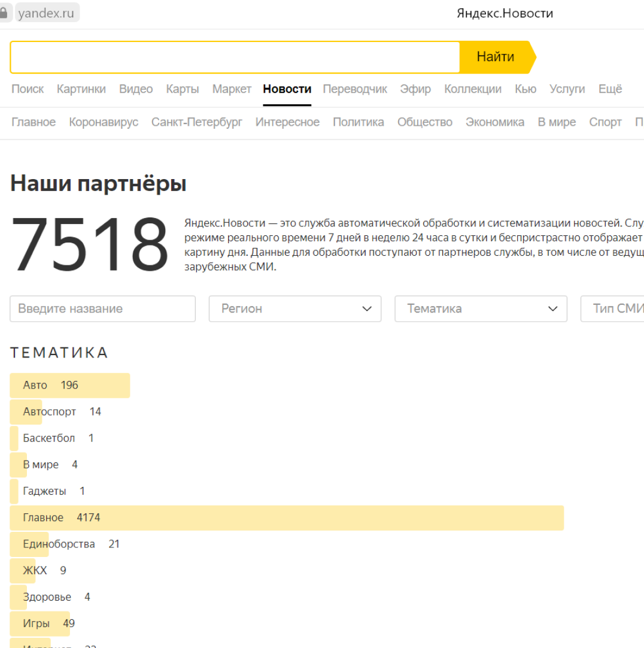Go to the Общество news rubric
Screen dimensions: 644x648
(425, 122)
